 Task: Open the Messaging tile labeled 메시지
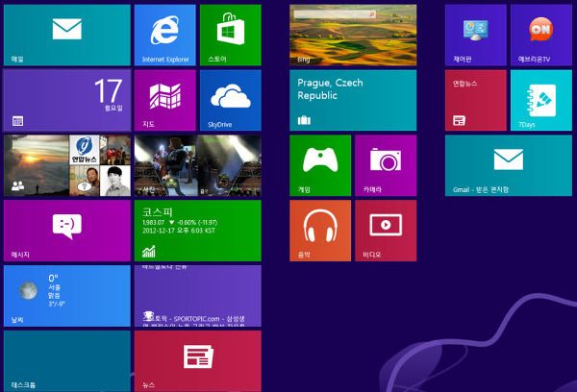67,231
